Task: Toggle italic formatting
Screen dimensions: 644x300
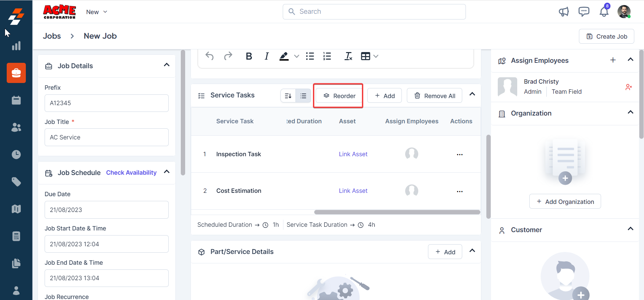Action: 267,56
